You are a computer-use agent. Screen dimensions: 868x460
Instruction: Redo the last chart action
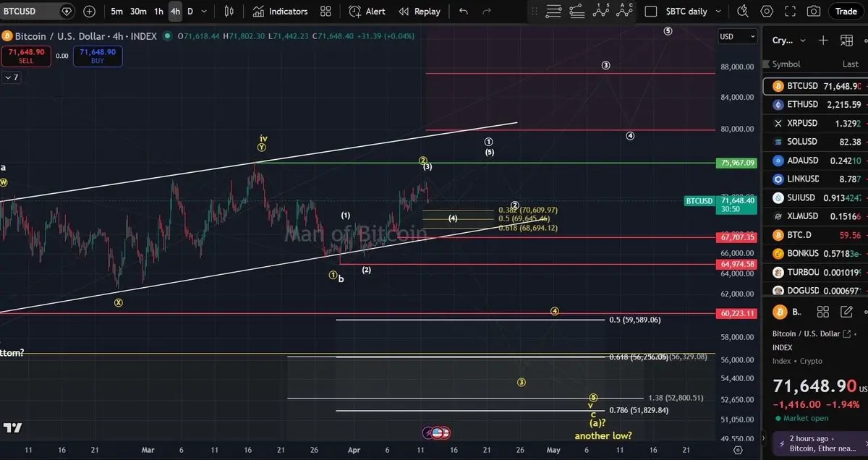tap(487, 12)
